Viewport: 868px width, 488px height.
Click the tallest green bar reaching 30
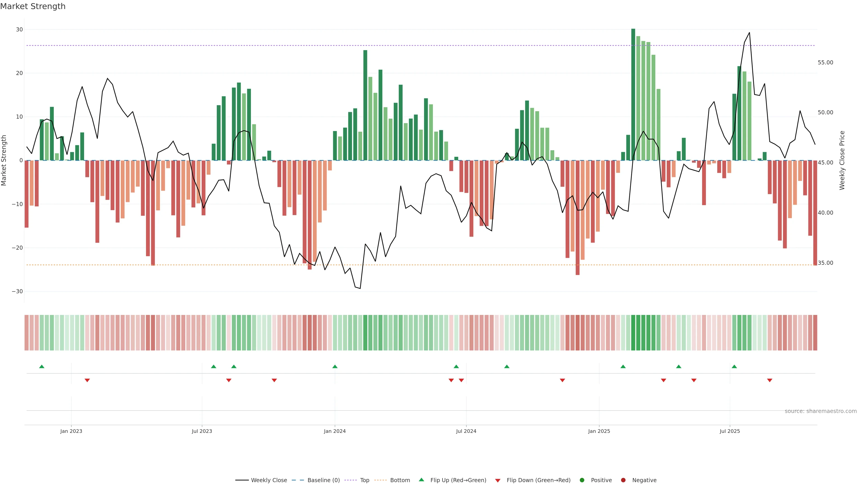click(x=633, y=94)
